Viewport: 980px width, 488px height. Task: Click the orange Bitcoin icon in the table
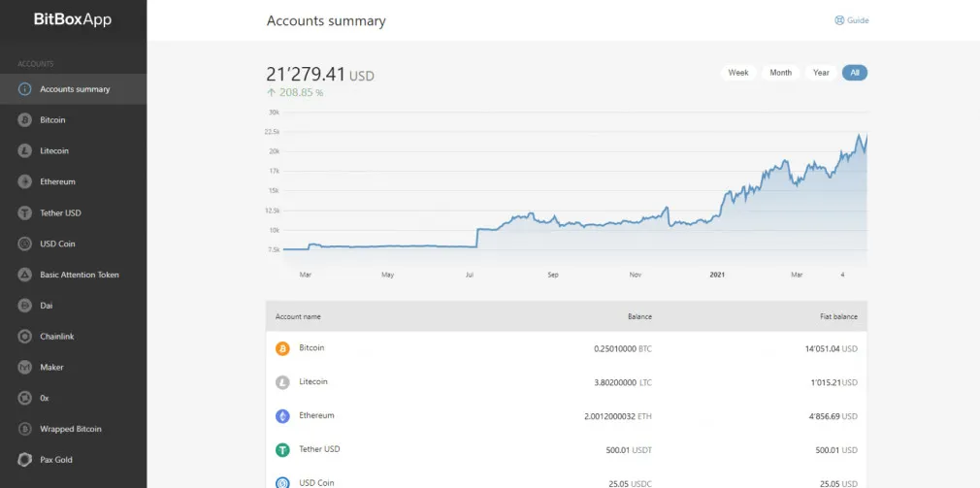tap(282, 348)
